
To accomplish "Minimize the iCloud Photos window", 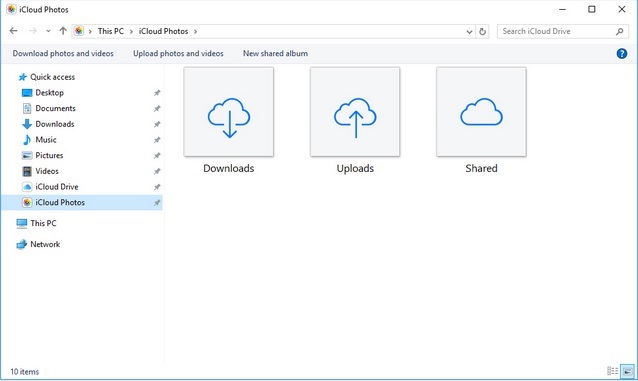I will (x=562, y=9).
